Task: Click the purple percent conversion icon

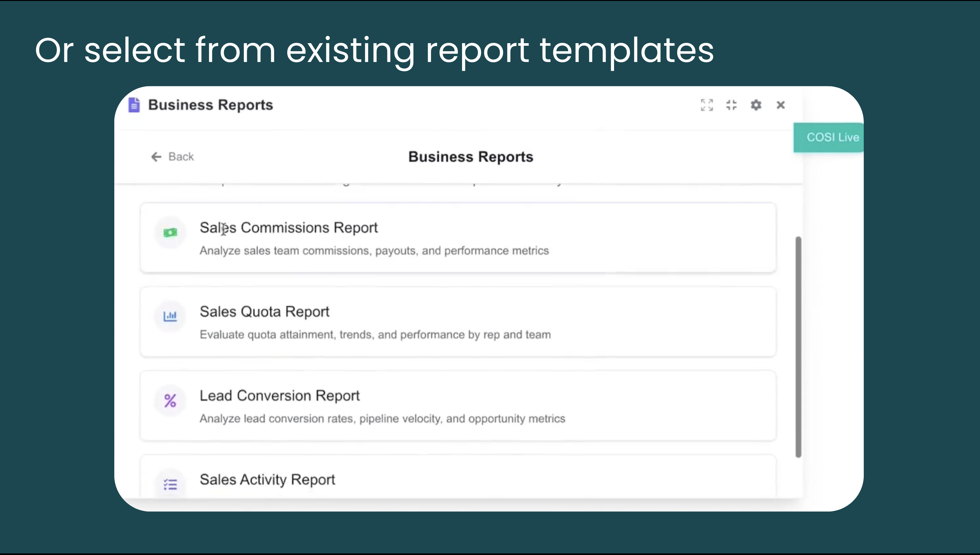Action: (x=170, y=400)
